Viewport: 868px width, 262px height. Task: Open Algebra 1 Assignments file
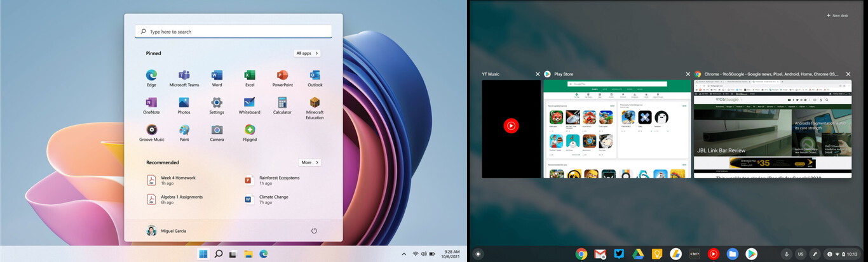coord(175,199)
